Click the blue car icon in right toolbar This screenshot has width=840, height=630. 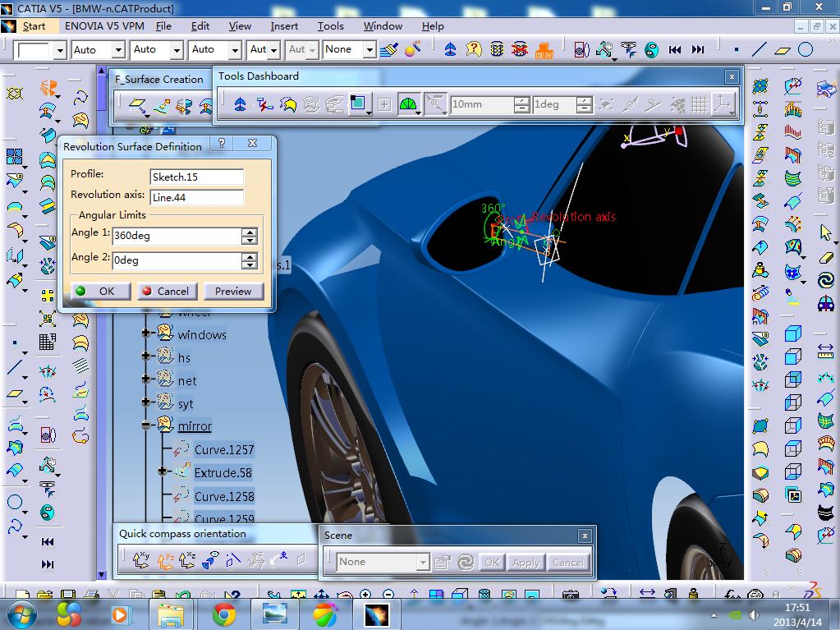825,304
